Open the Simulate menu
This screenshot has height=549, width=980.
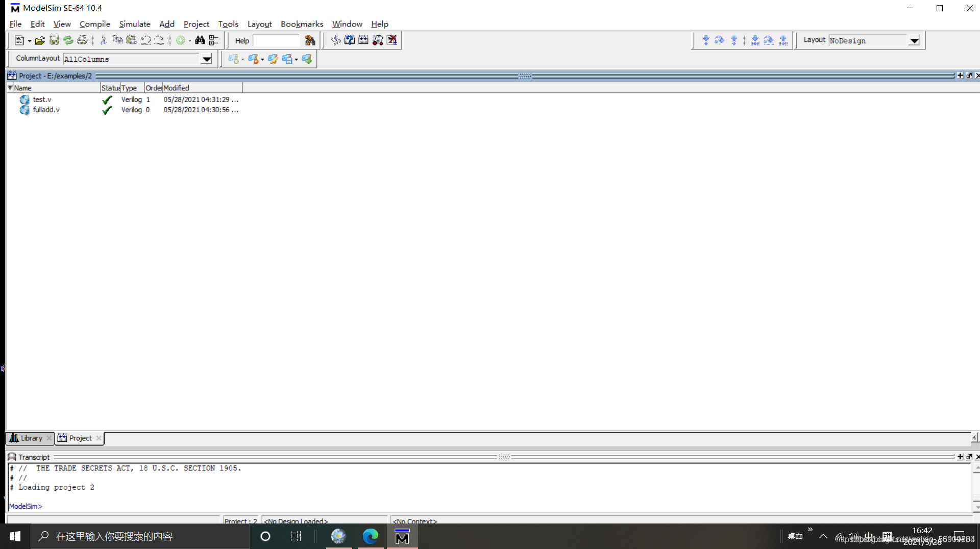click(135, 24)
